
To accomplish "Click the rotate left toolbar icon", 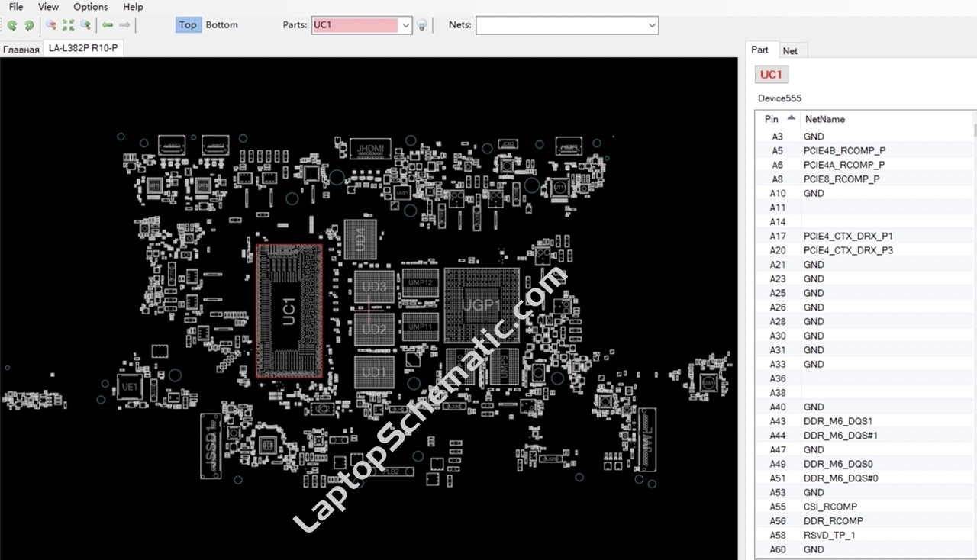I will (x=11, y=25).
